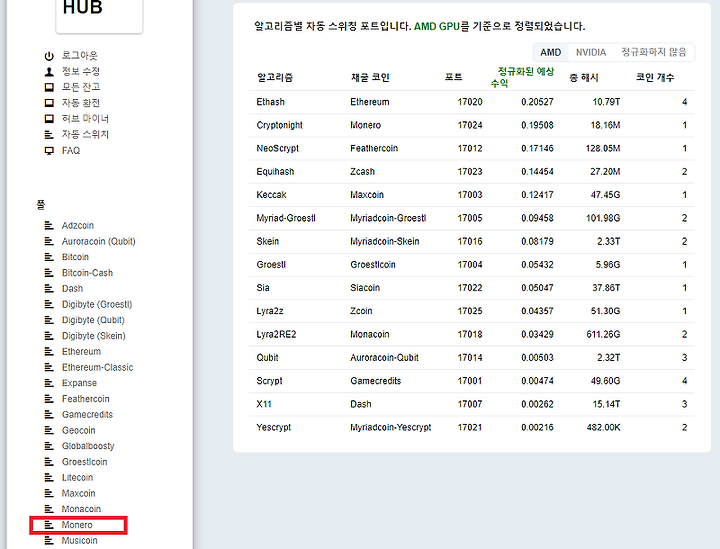Click the chart icon beside Dash pool
720x549 pixels.
49,288
